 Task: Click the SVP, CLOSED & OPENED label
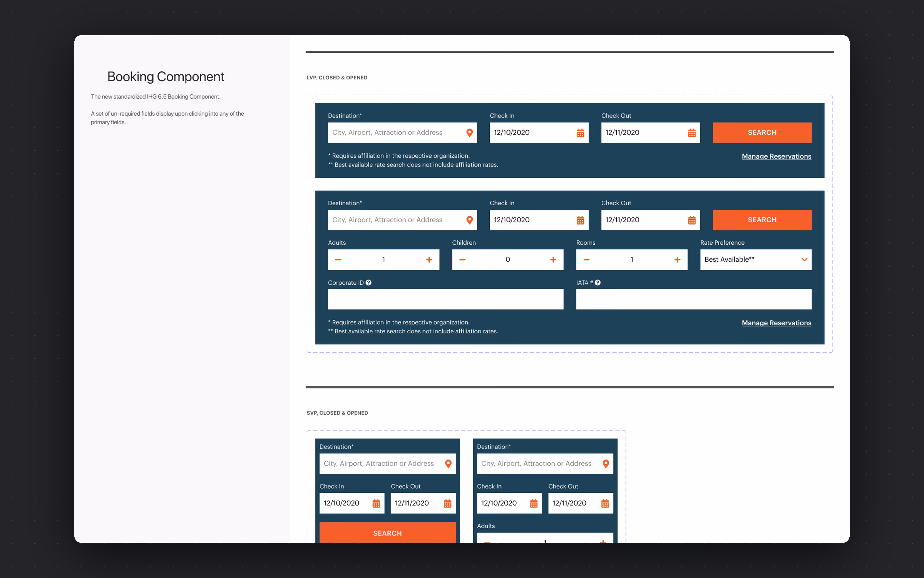pos(337,413)
